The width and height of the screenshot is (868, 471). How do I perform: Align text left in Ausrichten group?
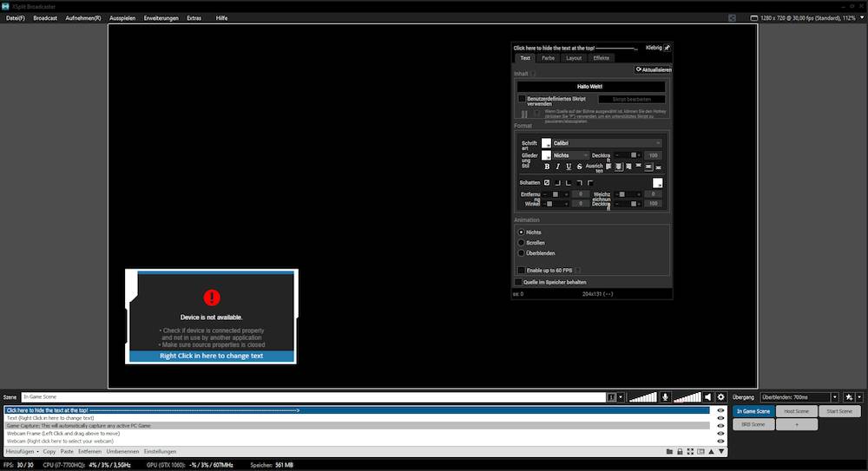click(x=608, y=167)
